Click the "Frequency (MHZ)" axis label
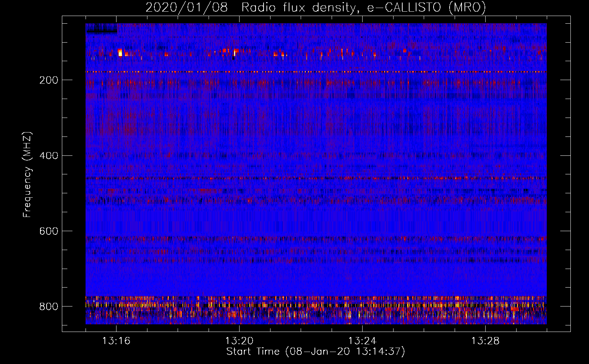 click(x=27, y=175)
